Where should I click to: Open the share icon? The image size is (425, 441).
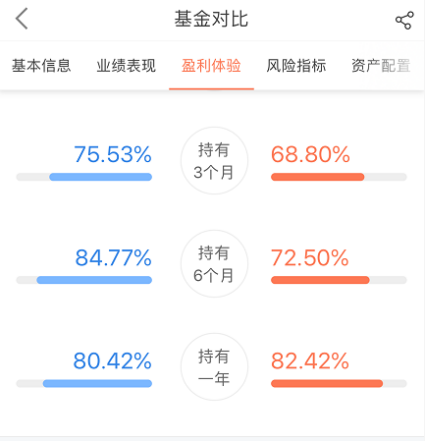[x=404, y=20]
